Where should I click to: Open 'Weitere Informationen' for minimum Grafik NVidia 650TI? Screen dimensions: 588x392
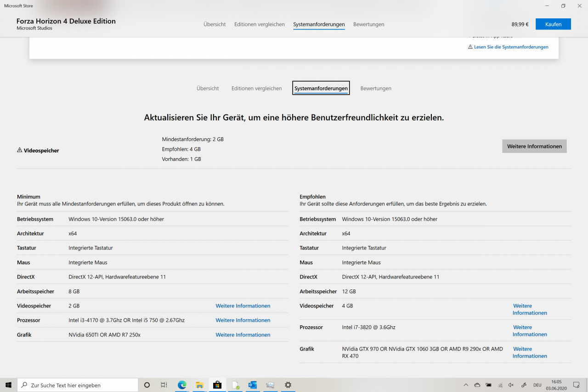(x=243, y=335)
